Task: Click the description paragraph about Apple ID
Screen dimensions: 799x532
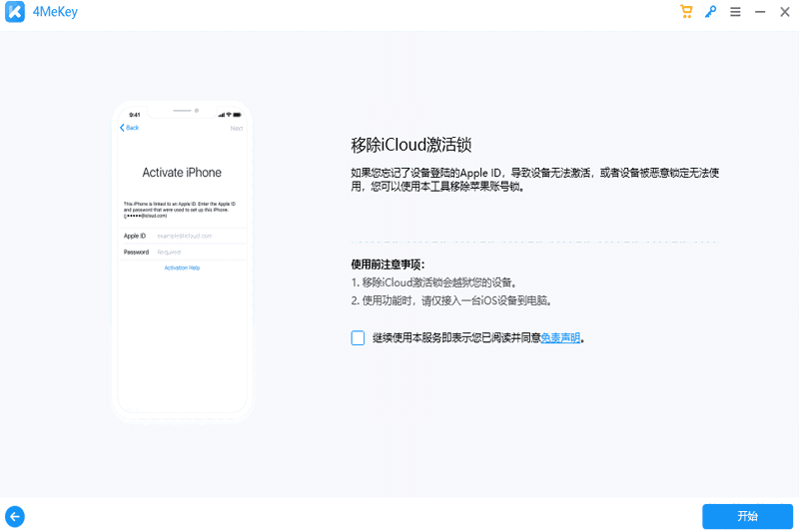Action: click(x=534, y=180)
